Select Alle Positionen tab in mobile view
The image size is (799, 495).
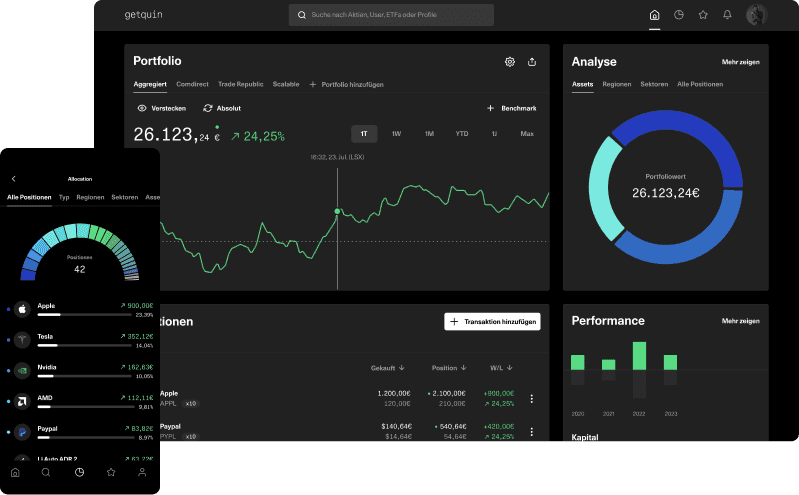(29, 197)
